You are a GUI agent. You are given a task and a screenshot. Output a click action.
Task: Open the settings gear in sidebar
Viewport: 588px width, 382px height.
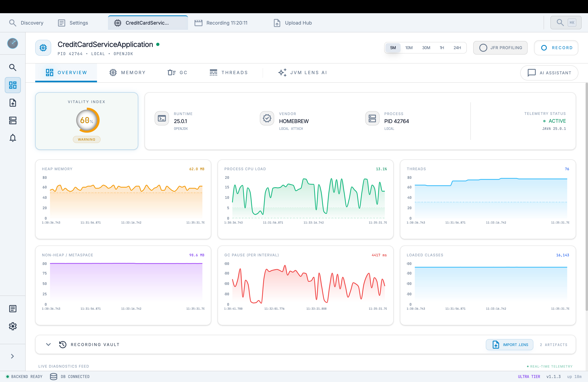(13, 326)
